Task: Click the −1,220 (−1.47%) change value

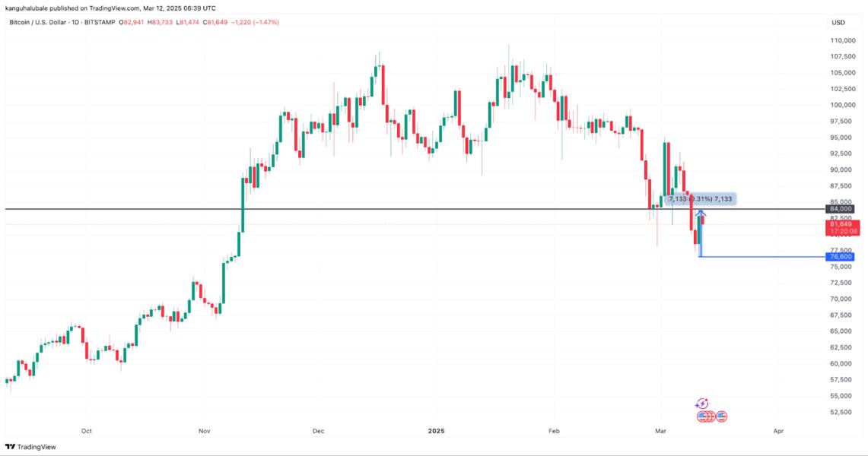Action: (x=254, y=22)
